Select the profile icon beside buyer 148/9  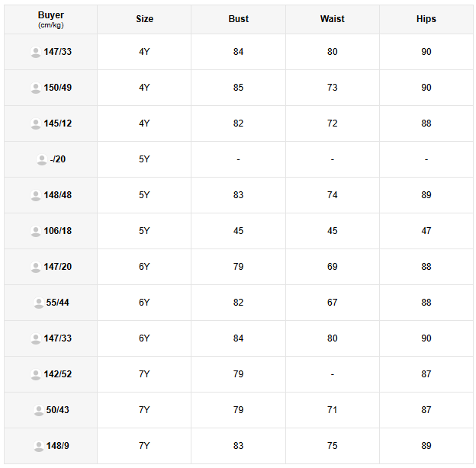(38, 446)
